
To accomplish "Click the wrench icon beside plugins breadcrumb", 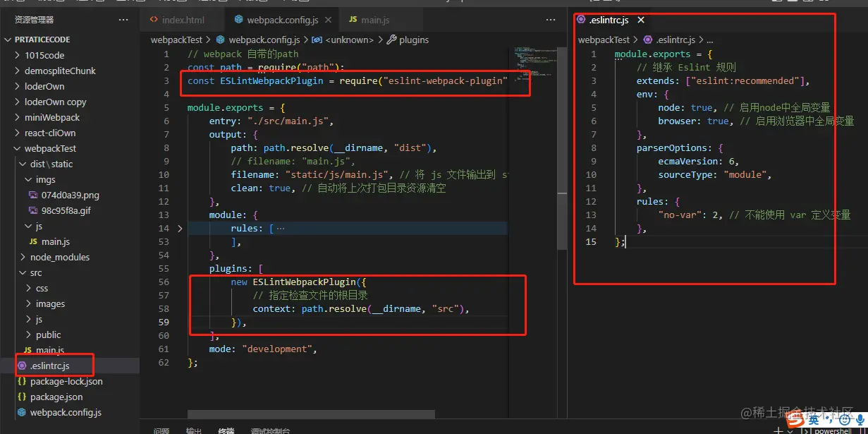I will (x=392, y=40).
